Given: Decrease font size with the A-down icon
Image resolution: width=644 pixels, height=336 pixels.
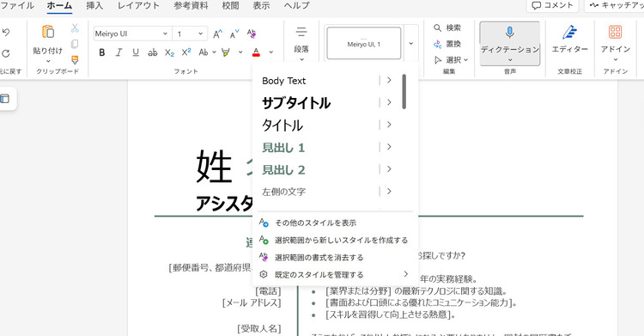Looking at the screenshot, I should coord(234,34).
